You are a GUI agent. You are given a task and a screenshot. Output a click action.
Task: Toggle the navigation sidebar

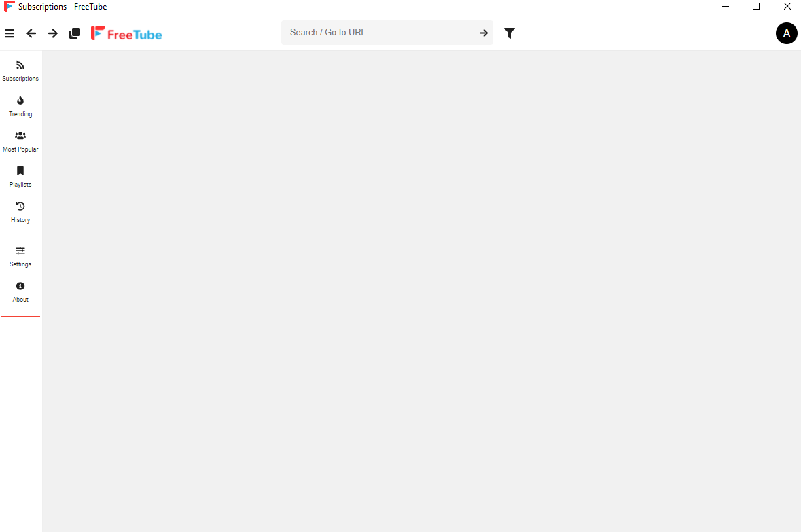[10, 33]
